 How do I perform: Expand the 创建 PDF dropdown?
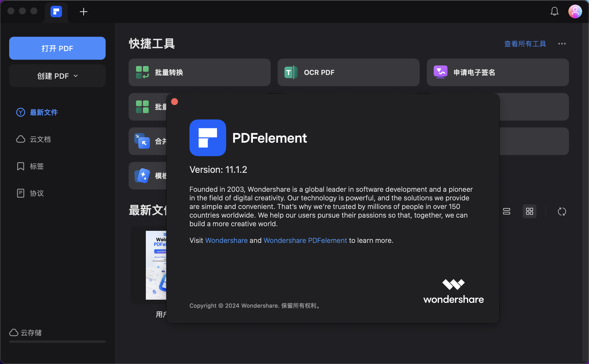coord(57,76)
